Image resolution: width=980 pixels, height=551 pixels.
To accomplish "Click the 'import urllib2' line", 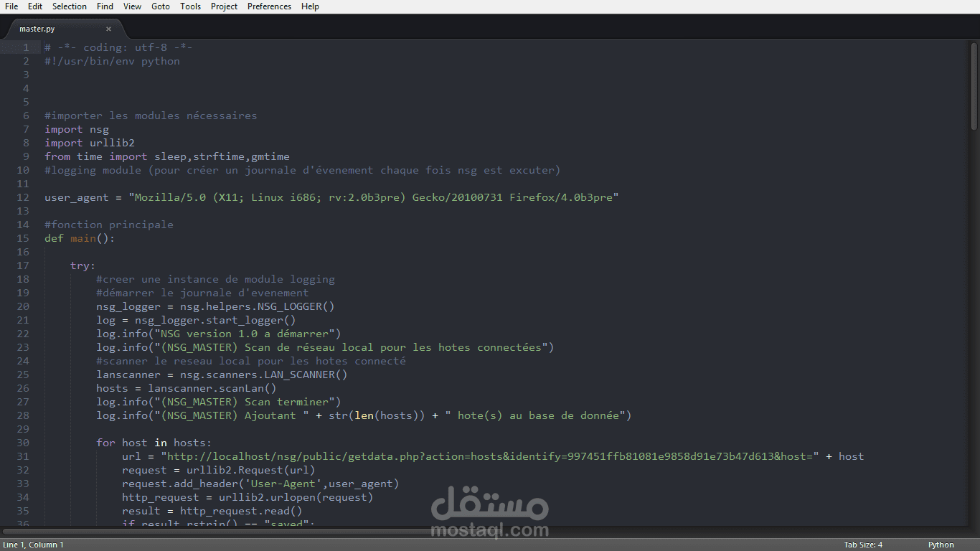I will click(x=90, y=143).
